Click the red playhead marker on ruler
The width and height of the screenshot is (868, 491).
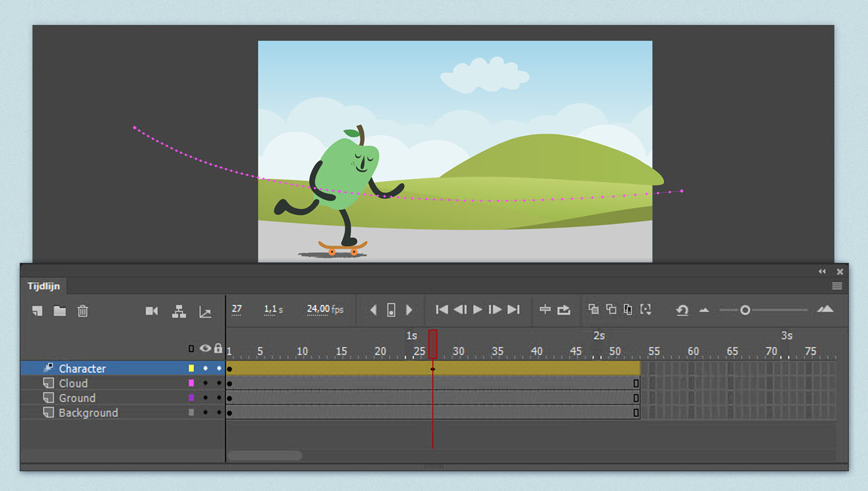tap(433, 344)
